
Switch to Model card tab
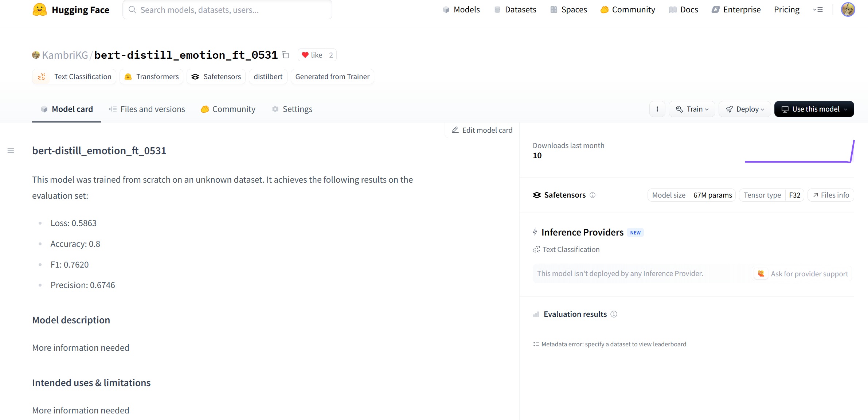(x=66, y=109)
